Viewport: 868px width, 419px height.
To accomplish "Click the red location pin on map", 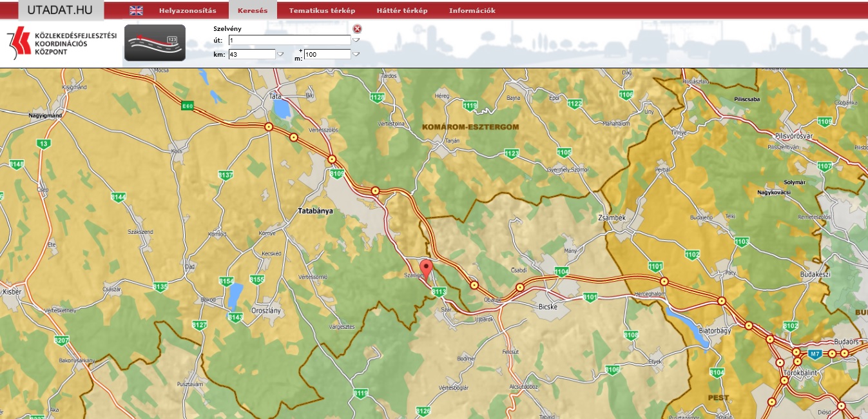I will click(x=426, y=269).
